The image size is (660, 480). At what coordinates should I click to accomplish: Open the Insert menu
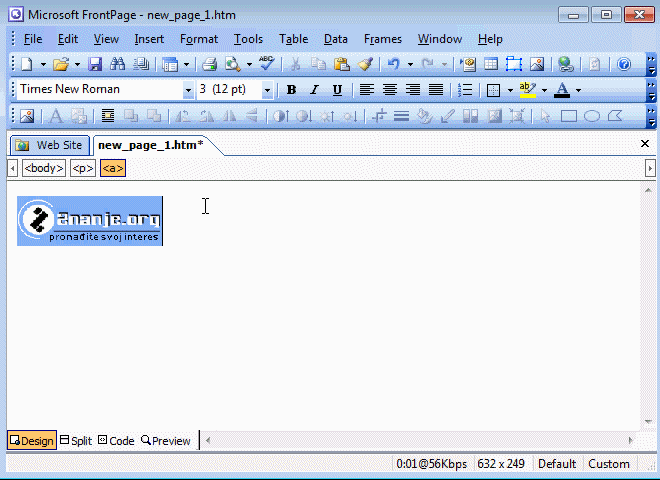pyautogui.click(x=149, y=39)
